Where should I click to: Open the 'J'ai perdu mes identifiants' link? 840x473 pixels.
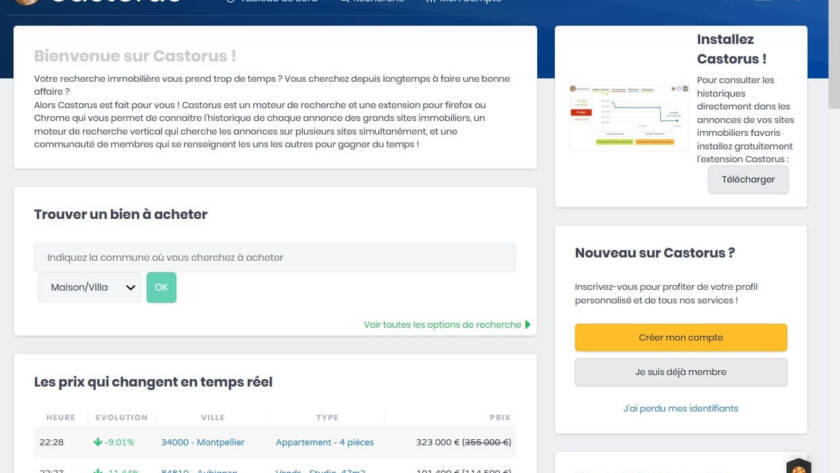pyautogui.click(x=680, y=408)
